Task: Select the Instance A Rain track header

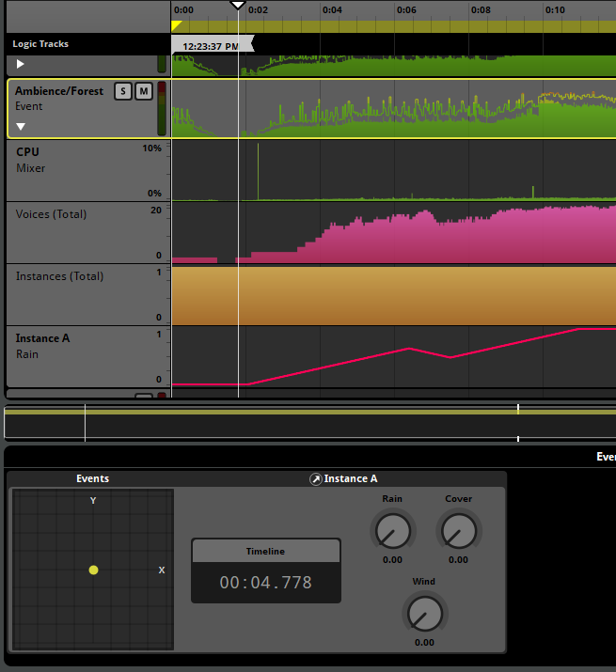Action: click(x=75, y=356)
